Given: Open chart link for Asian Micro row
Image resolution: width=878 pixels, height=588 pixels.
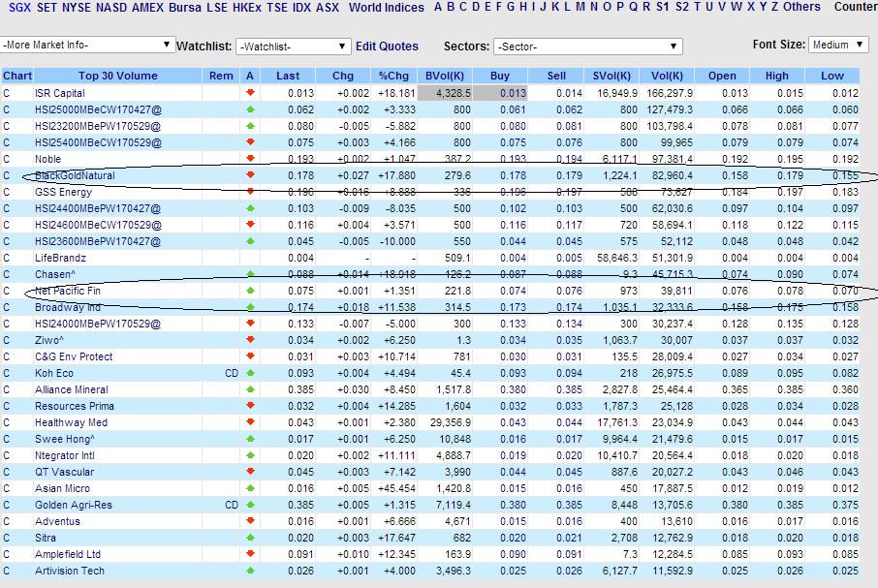Looking at the screenshot, I should coord(6,489).
